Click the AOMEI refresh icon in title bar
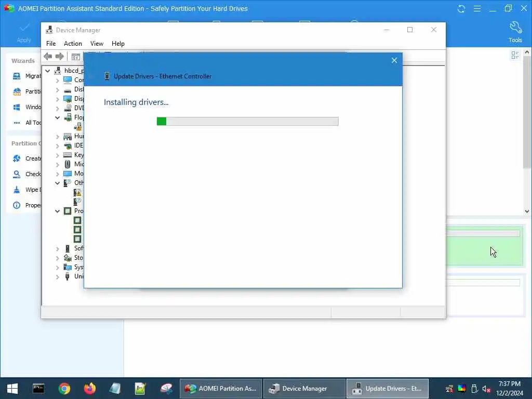The width and height of the screenshot is (532, 399). pyautogui.click(x=461, y=8)
